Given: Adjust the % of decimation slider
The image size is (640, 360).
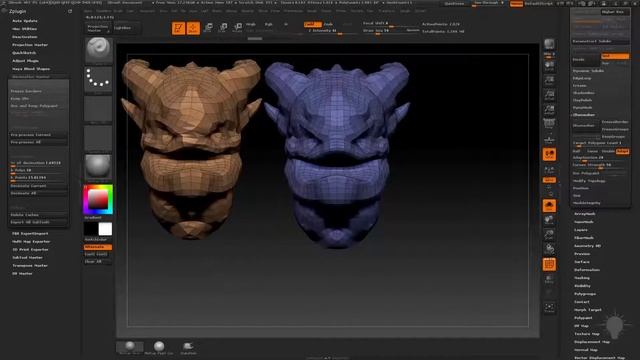Looking at the screenshot, I should tap(38, 163).
